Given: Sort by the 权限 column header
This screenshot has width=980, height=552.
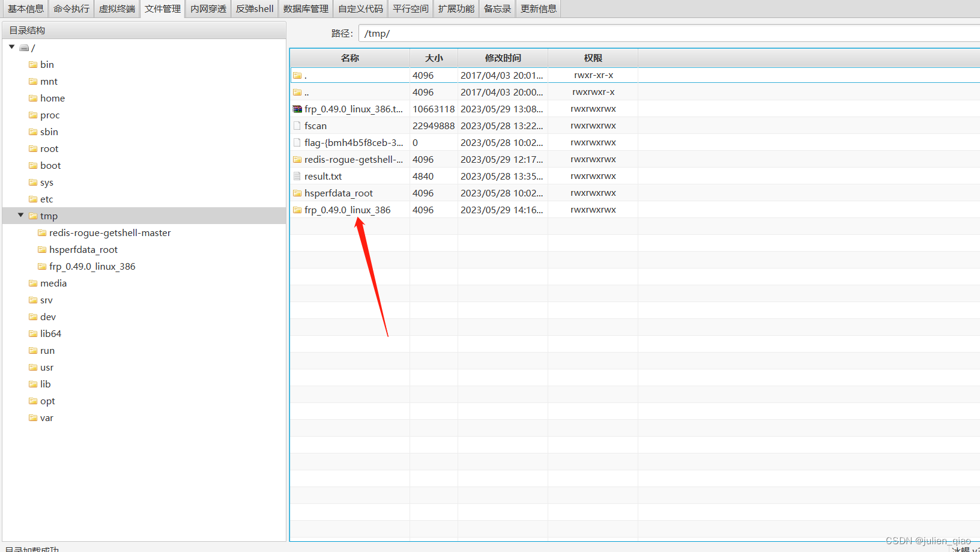Looking at the screenshot, I should [593, 58].
